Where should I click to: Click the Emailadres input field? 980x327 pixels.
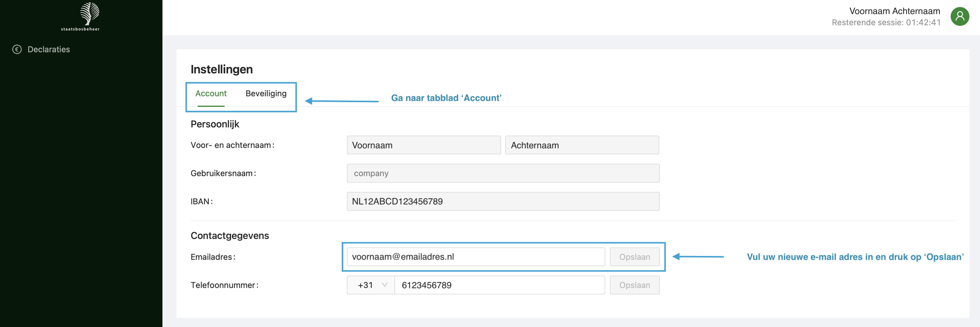[x=476, y=257]
